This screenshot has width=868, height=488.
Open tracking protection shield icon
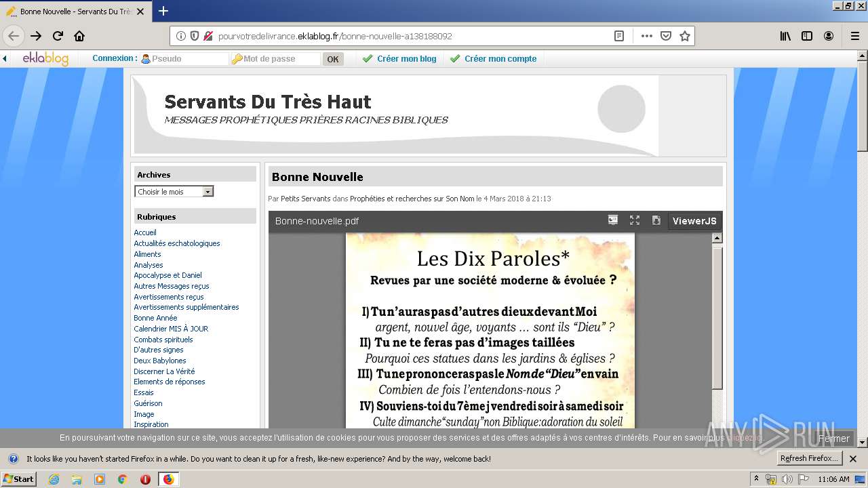pyautogui.click(x=195, y=36)
